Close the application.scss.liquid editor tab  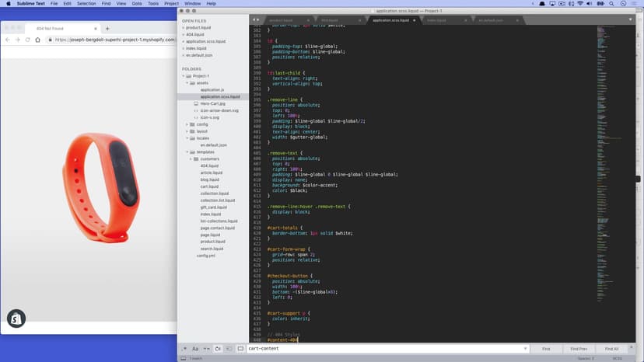click(415, 20)
